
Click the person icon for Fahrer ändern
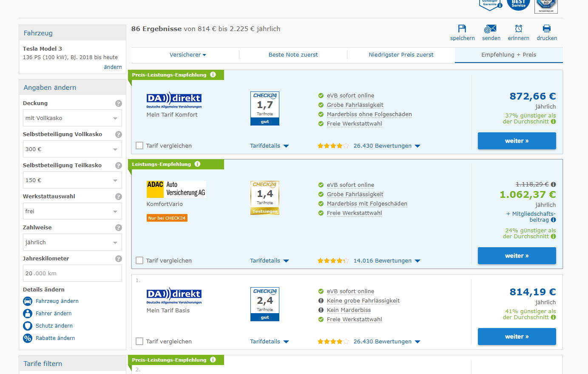[28, 314]
